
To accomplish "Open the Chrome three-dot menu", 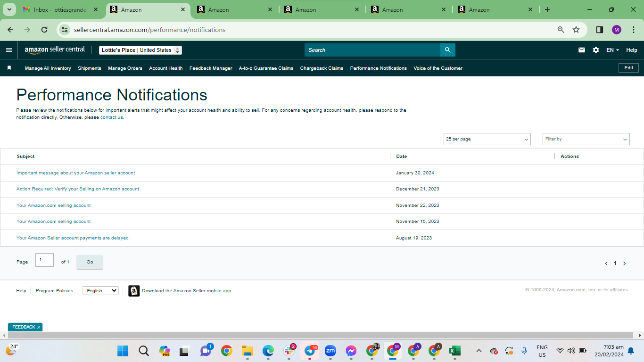I will (634, 30).
